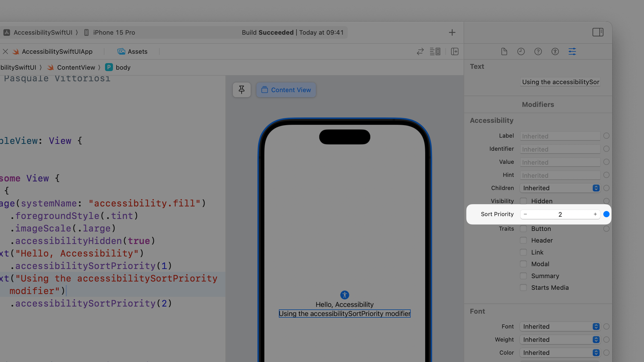Open a new tab with the plus button
Screen dimensions: 644x362
(x=452, y=32)
